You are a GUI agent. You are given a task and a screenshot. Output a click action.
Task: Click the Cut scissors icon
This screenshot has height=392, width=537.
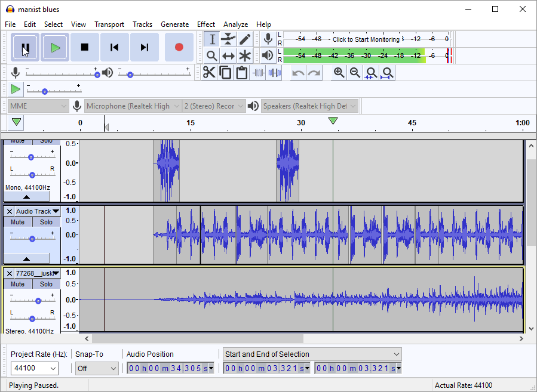point(208,73)
